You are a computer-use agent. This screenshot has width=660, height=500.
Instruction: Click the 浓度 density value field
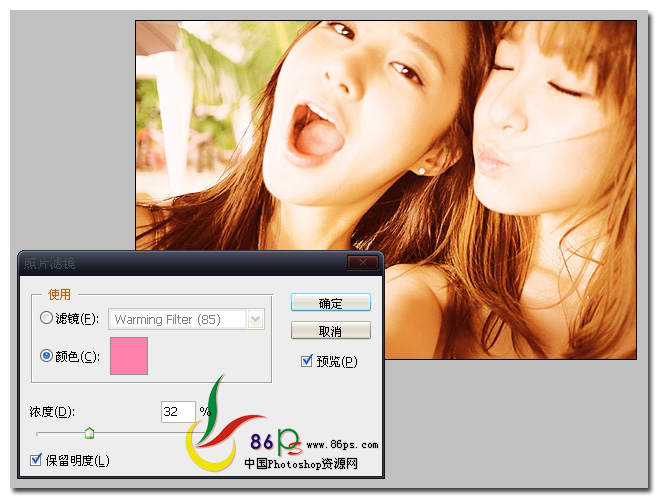tap(177, 412)
